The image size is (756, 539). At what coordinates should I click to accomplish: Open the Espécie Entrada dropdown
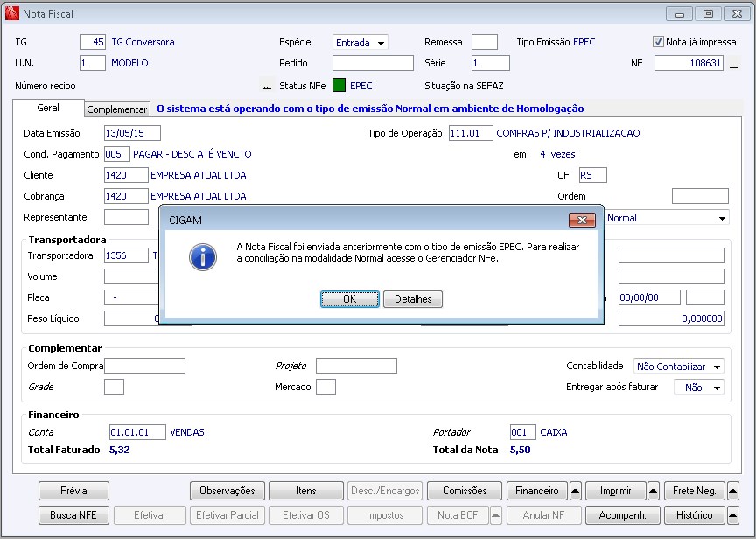tap(360, 42)
